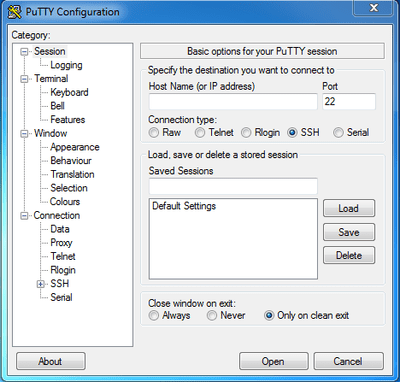Open the Connection category
Screen dimensions: 400x382
57,215
